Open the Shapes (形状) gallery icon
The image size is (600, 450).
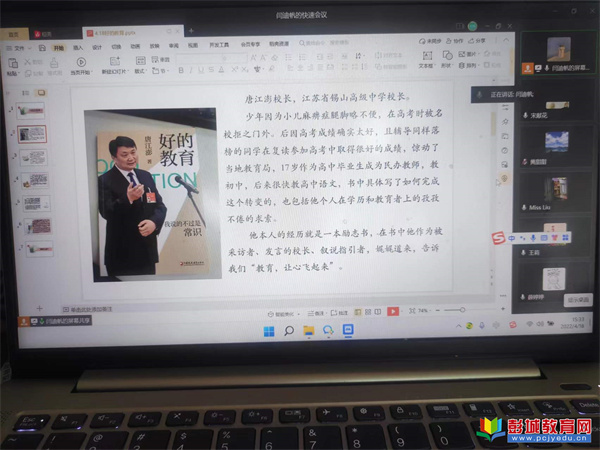[447, 55]
